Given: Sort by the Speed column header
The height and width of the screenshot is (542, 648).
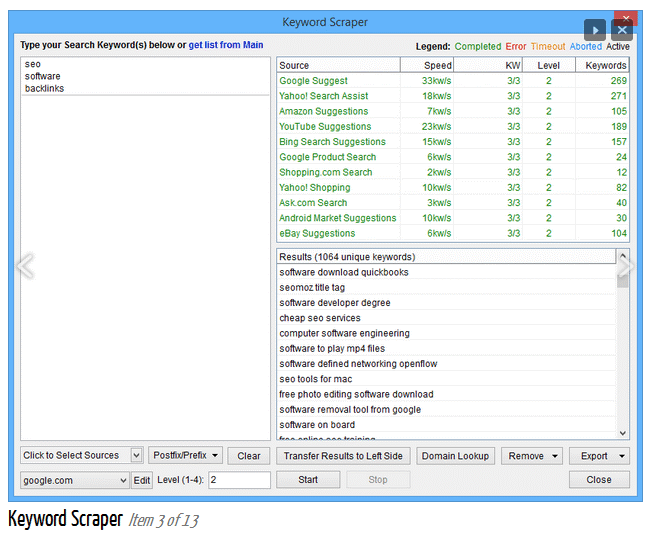Looking at the screenshot, I should [438, 65].
